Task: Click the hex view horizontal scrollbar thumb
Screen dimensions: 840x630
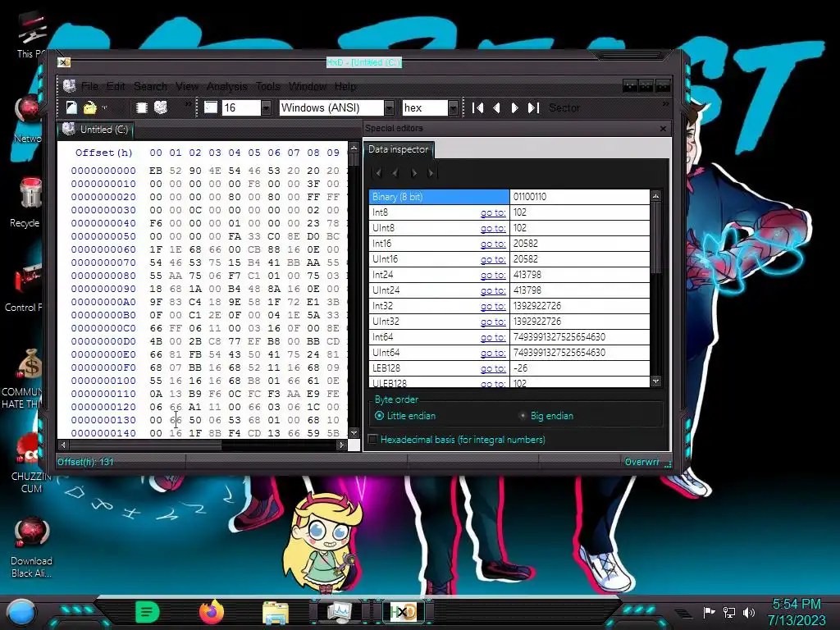Action: click(x=145, y=445)
